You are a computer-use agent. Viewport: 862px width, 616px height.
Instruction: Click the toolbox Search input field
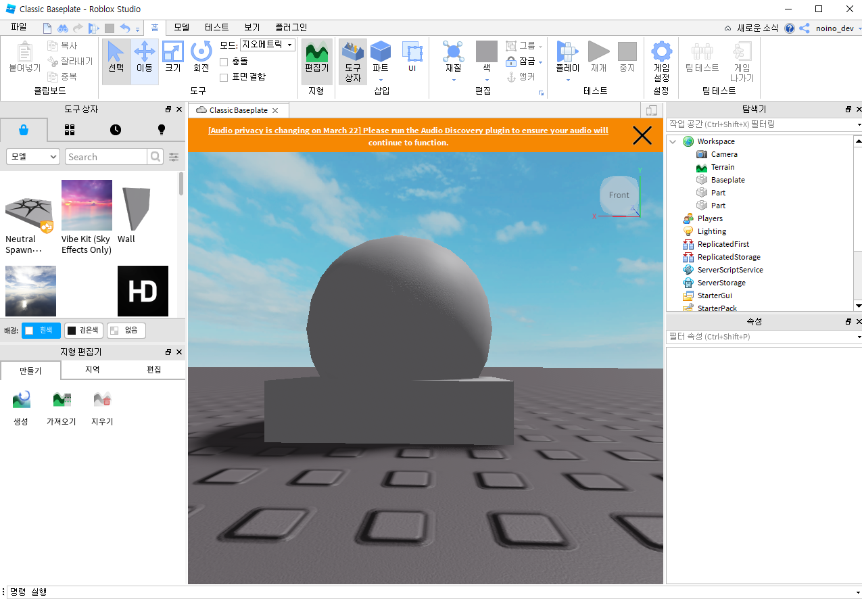[106, 157]
